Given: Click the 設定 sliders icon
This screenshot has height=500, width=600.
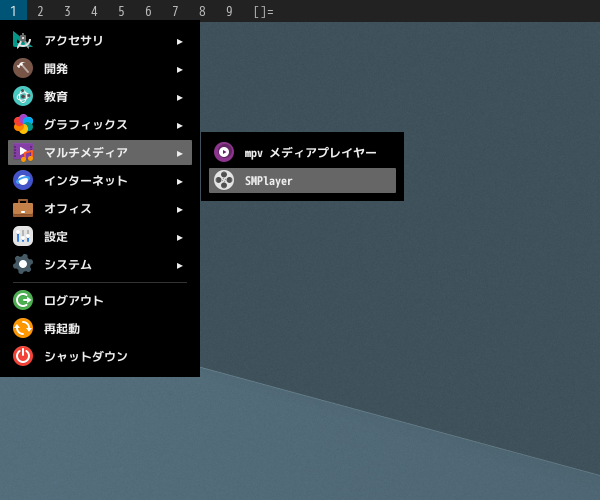Looking at the screenshot, I should click(23, 236).
